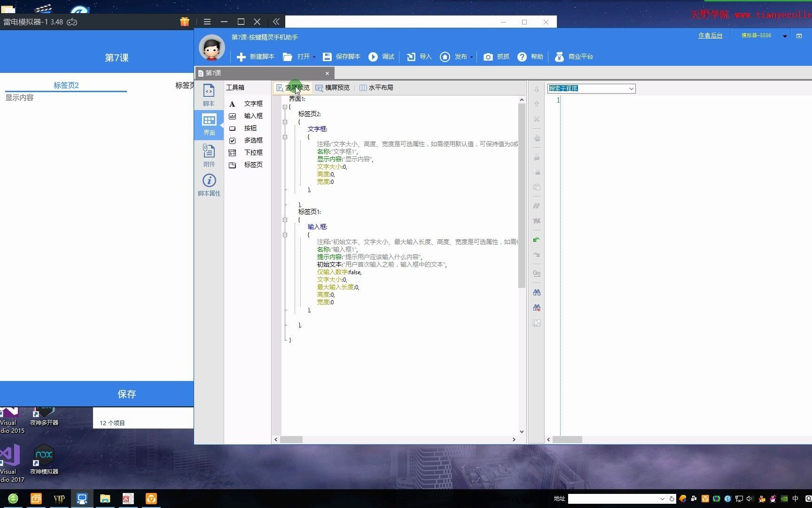Click the uncomment icon
The image size is (812, 508).
(x=536, y=221)
